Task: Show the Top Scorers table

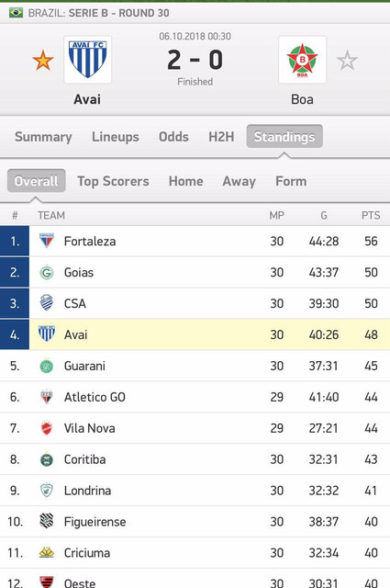Action: coord(113,181)
